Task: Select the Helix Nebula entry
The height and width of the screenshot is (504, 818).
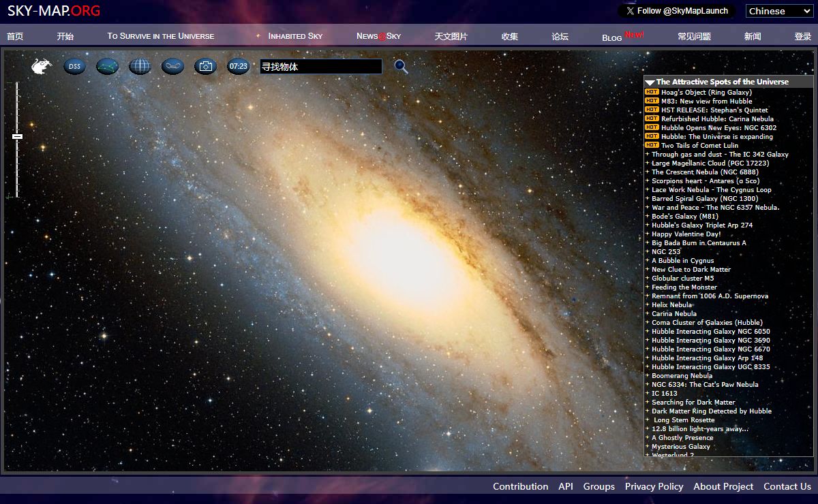Action: (671, 304)
